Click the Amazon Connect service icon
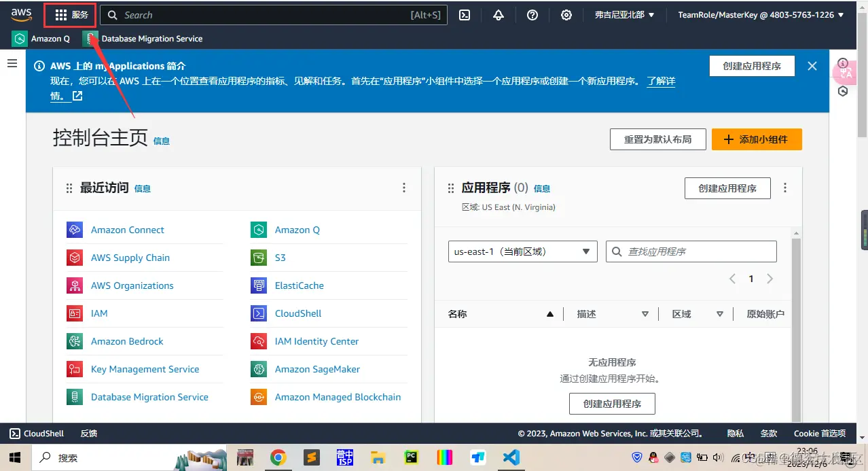Viewport: 868px width, 471px height. pos(75,230)
